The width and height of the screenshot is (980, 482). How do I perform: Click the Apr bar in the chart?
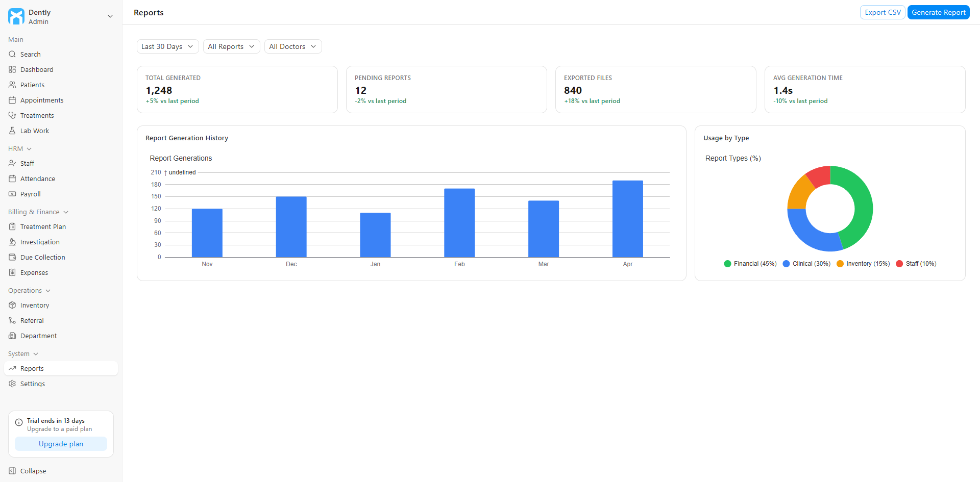627,219
